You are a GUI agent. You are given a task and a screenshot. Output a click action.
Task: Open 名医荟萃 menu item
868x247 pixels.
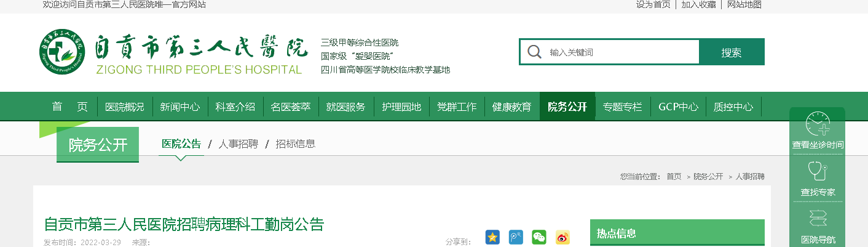(x=291, y=107)
